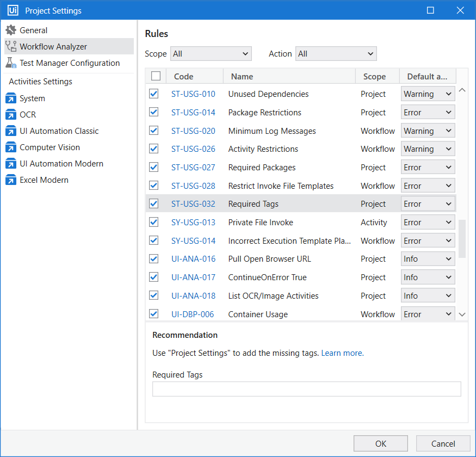Expand the Action filter dropdown
Image resolution: width=476 pixels, height=457 pixels.
[336, 54]
